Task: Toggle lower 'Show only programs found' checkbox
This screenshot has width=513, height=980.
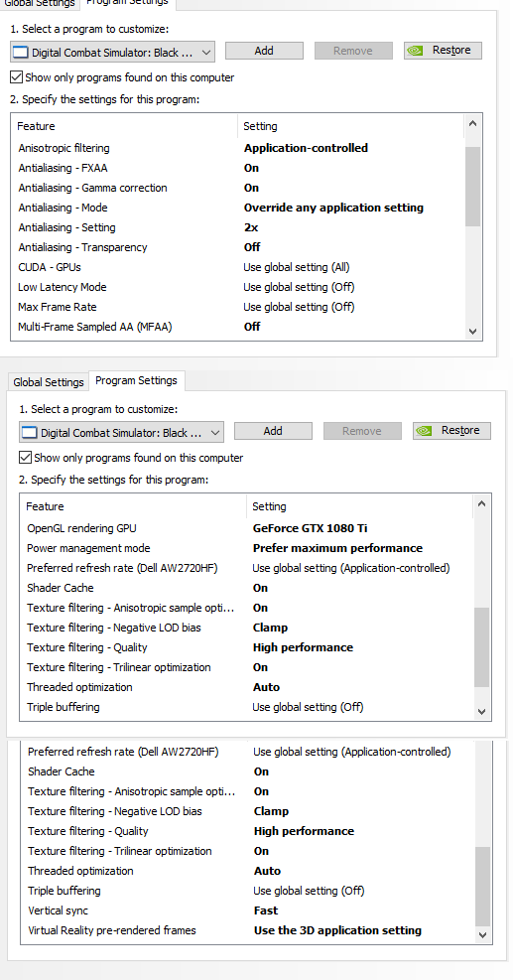Action: [25, 458]
